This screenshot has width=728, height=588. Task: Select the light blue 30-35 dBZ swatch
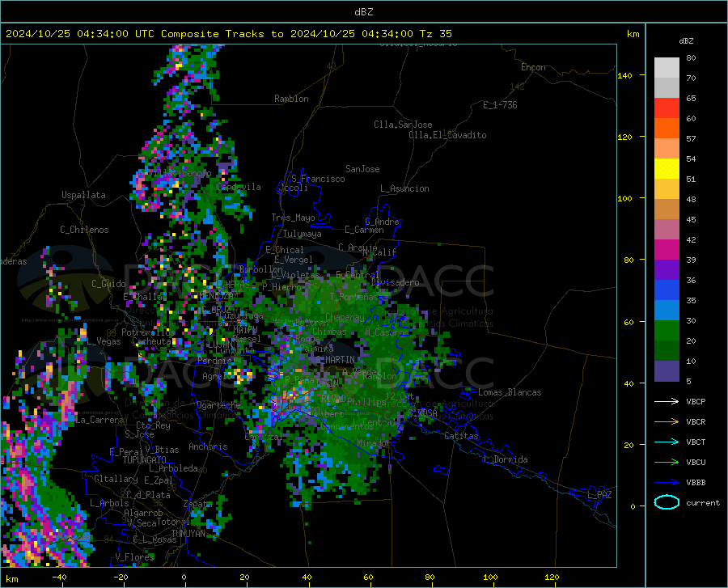click(x=667, y=311)
